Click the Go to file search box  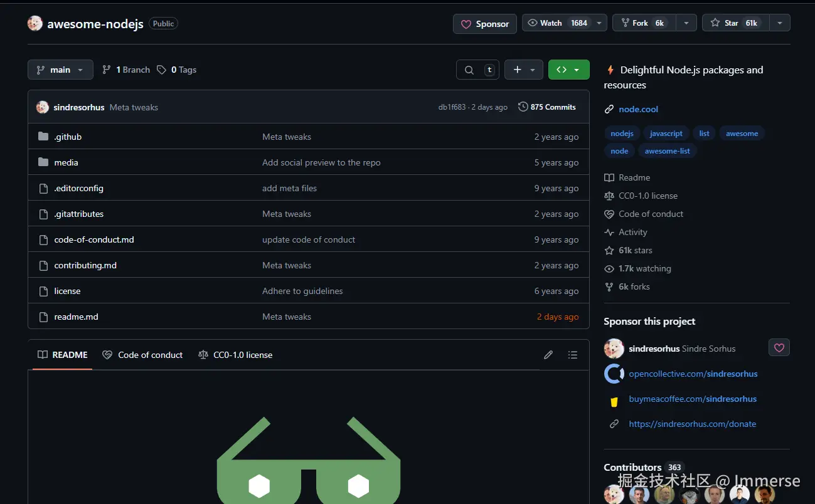point(478,70)
